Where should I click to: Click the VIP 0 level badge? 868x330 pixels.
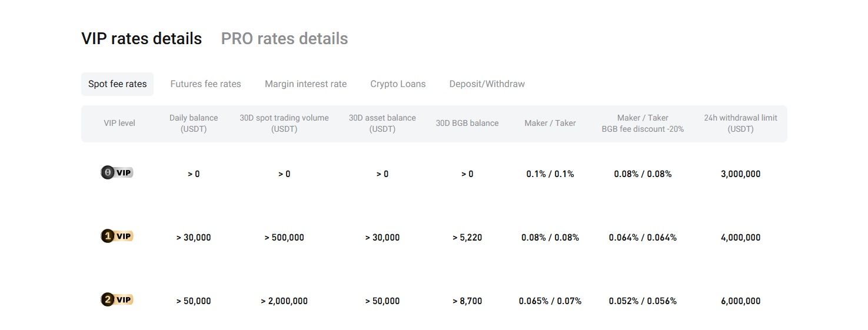tap(117, 173)
